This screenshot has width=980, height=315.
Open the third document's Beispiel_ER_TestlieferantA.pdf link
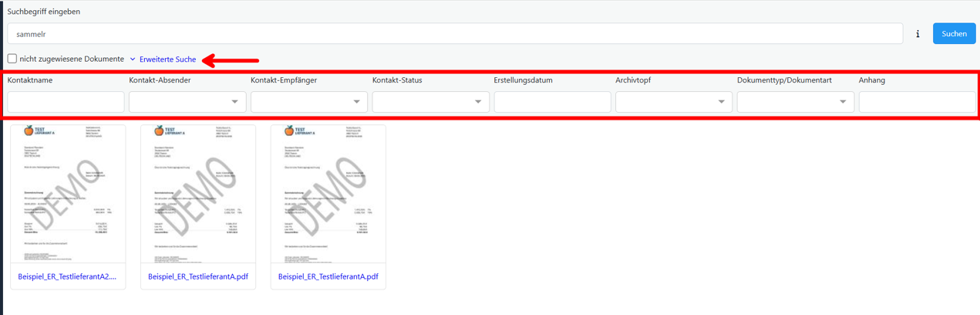[328, 276]
